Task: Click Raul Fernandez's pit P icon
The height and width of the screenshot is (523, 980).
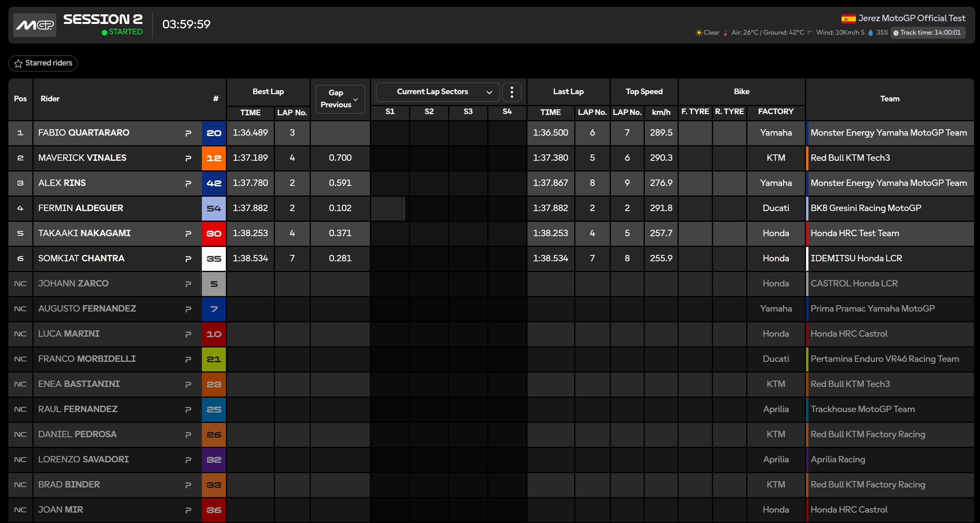Action: 188,410
